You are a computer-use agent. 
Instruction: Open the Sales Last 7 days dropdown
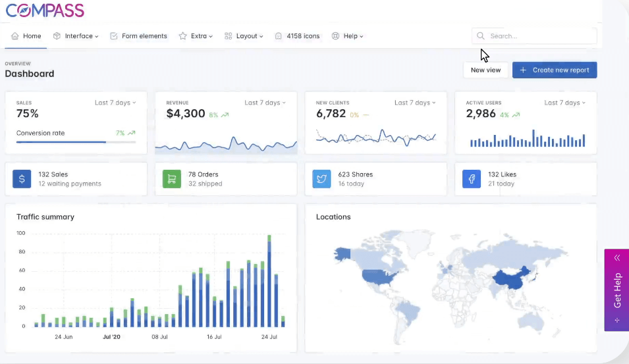pyautogui.click(x=115, y=103)
